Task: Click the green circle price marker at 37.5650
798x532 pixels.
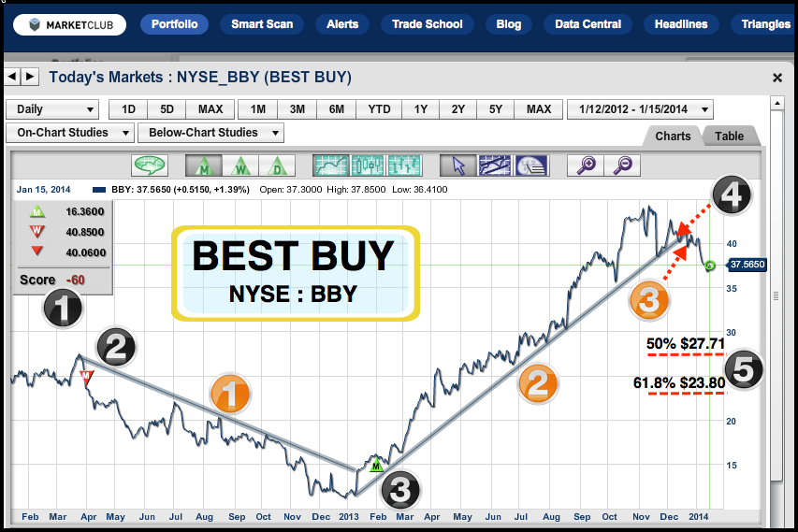Action: tap(710, 265)
